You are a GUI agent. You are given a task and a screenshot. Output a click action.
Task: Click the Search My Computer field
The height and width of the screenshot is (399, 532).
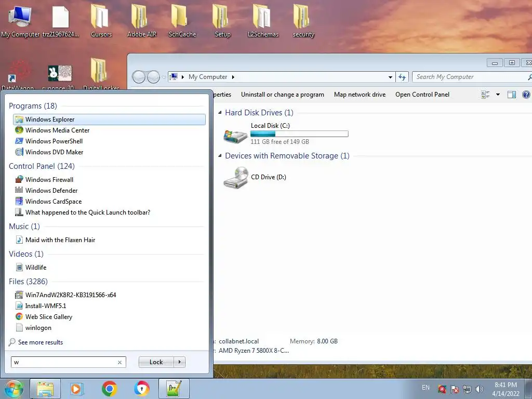tap(470, 77)
